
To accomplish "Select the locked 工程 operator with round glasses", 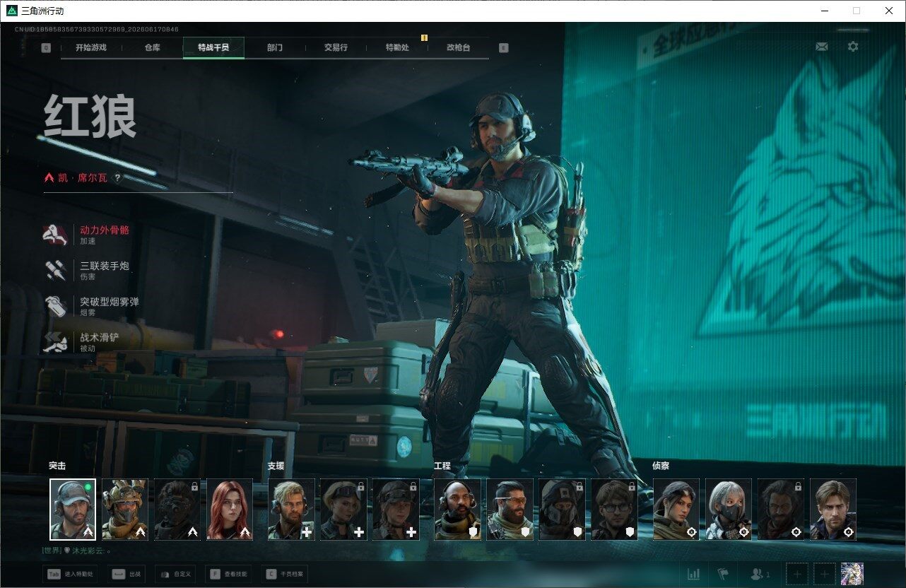I will (614, 510).
